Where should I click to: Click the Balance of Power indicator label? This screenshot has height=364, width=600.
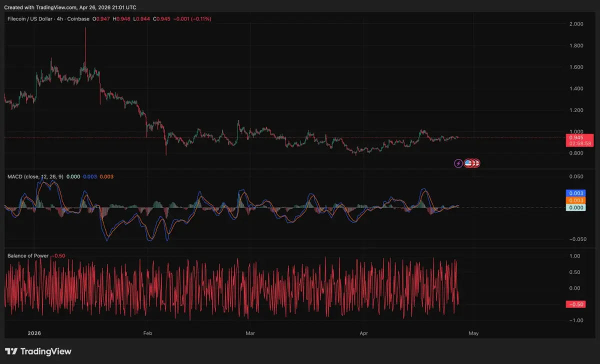[28, 255]
